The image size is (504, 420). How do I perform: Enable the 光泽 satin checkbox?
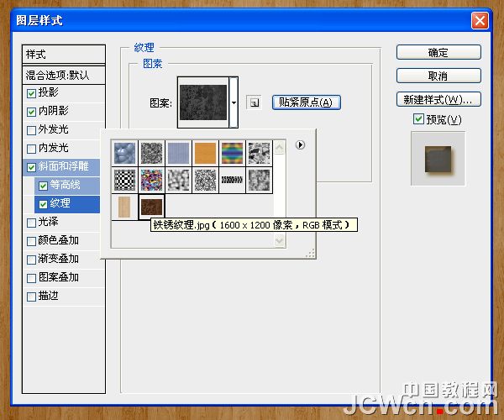coord(32,223)
